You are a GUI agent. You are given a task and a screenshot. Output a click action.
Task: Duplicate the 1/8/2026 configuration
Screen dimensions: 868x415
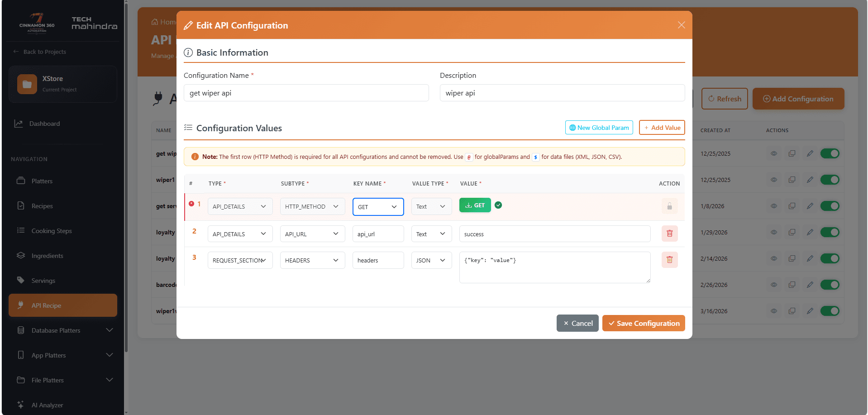[x=792, y=206]
